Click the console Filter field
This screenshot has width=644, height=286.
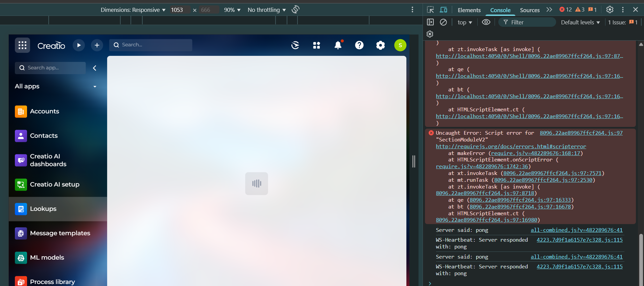pos(527,22)
